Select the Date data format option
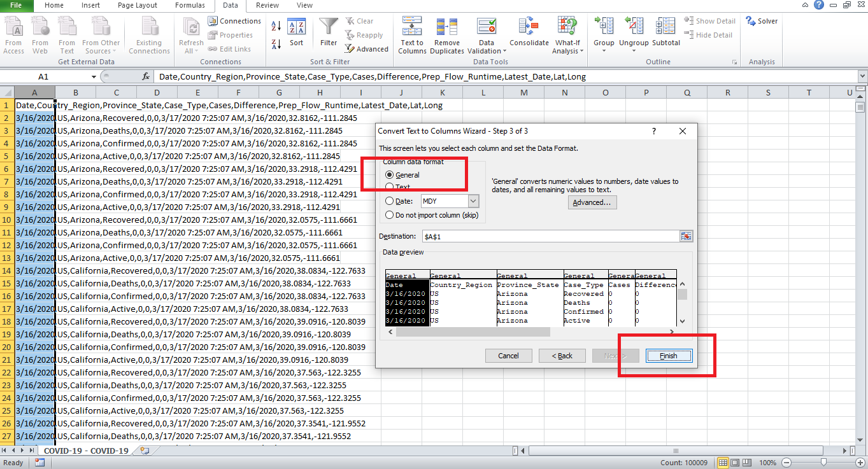 [399, 201]
